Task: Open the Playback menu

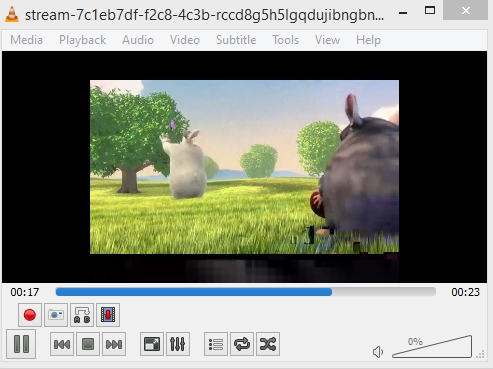Action: (x=82, y=40)
